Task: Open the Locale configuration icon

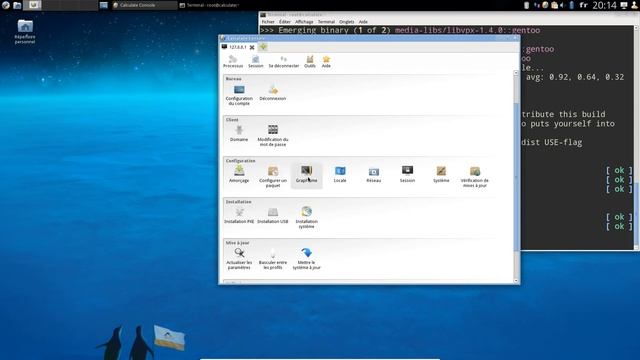Action: pyautogui.click(x=340, y=174)
